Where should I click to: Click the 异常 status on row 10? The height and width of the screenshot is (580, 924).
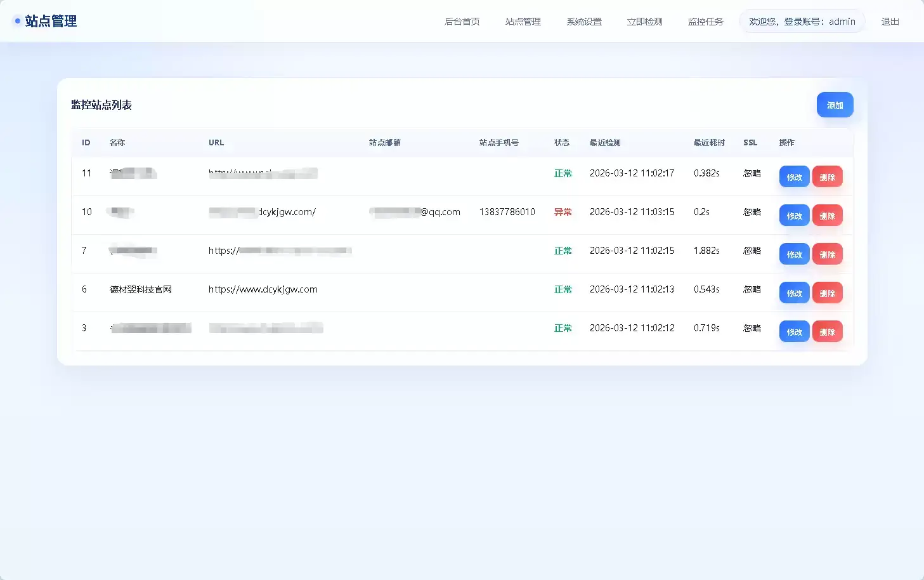(x=563, y=212)
